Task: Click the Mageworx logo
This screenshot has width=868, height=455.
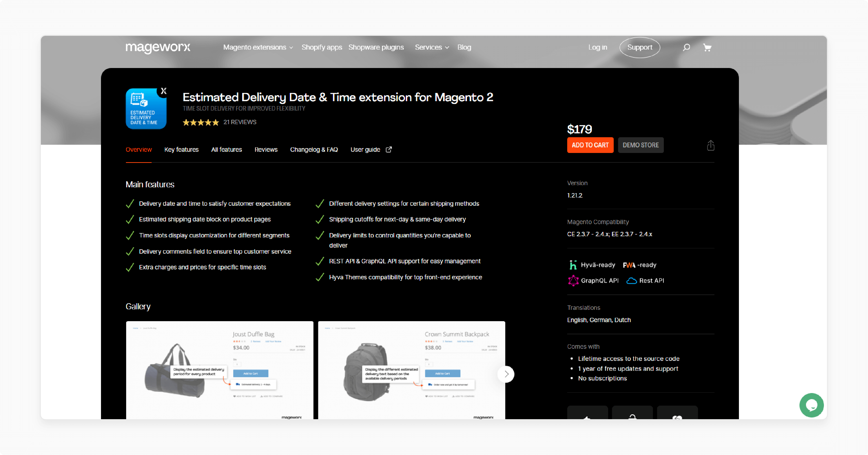Action: (x=158, y=47)
